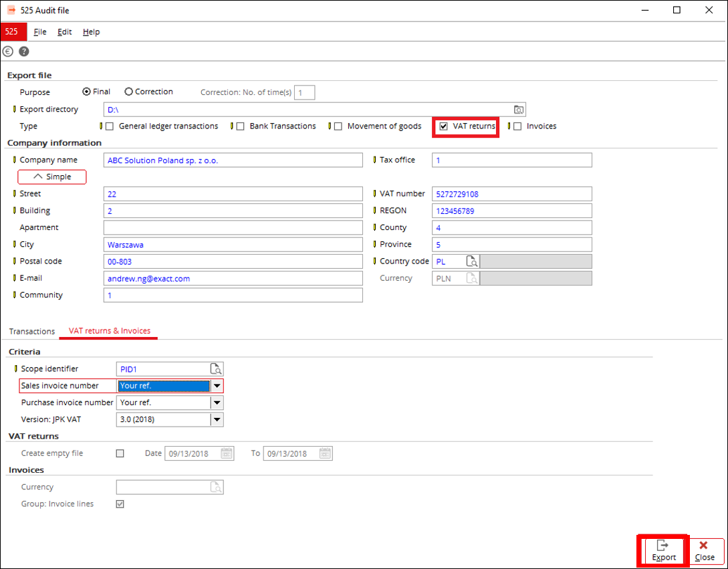Viewport: 728px width, 569px height.
Task: Click the Euro symbol toolbar icon
Action: point(8,51)
